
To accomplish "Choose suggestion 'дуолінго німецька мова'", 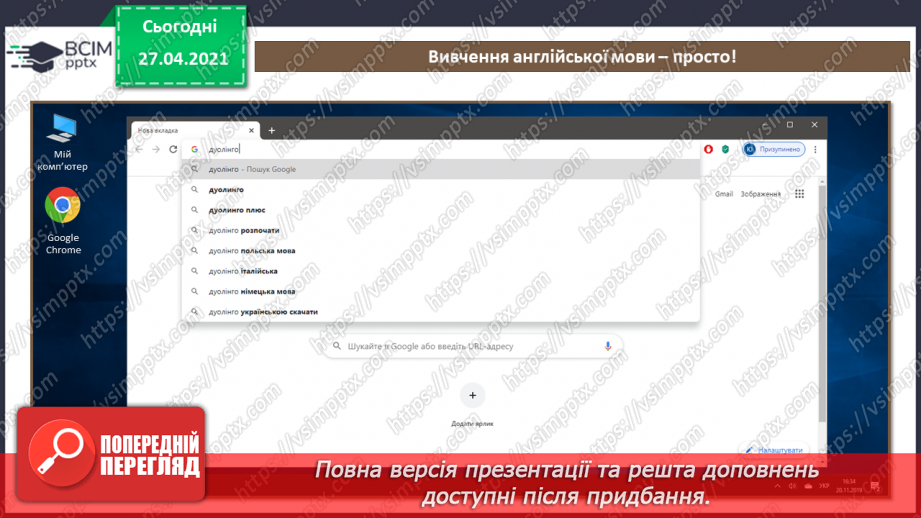I will pyautogui.click(x=442, y=291).
